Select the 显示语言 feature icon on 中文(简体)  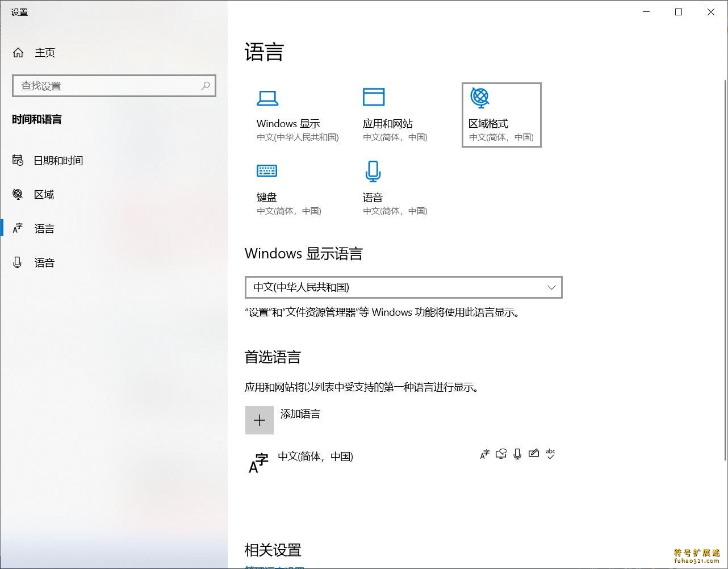point(484,453)
